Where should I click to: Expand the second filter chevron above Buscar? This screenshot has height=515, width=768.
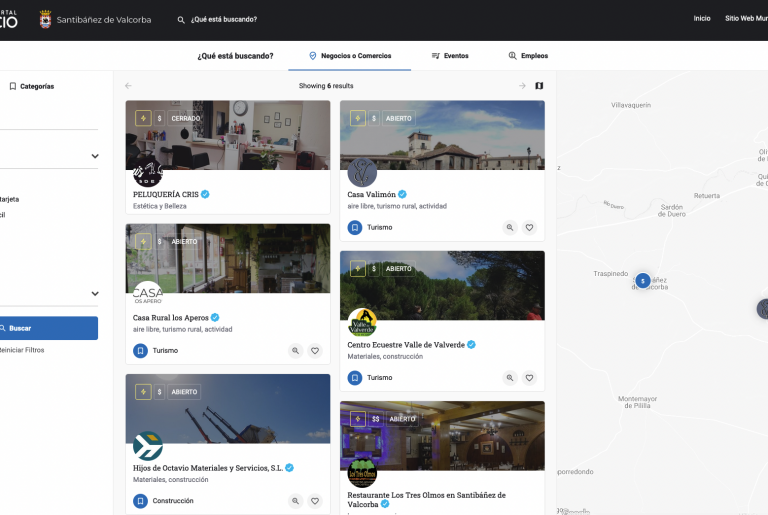pyautogui.click(x=95, y=294)
